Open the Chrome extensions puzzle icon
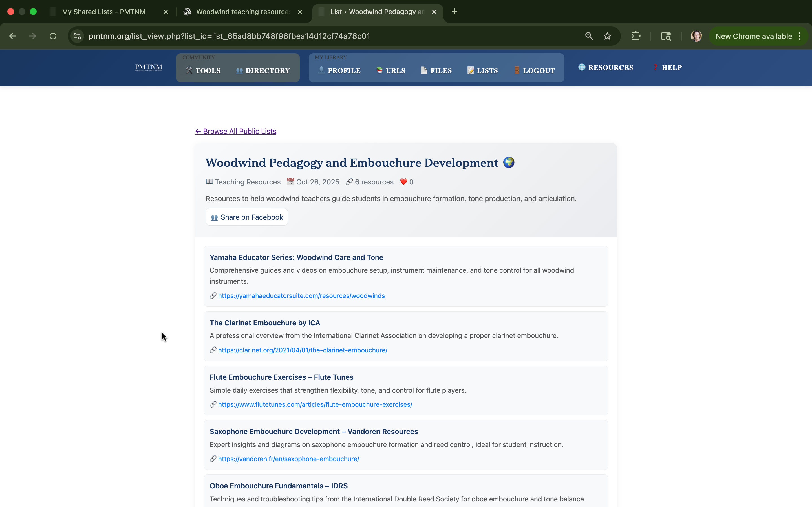The width and height of the screenshot is (812, 507). 636,36
